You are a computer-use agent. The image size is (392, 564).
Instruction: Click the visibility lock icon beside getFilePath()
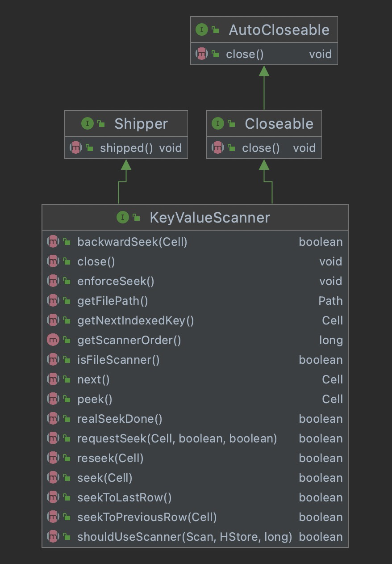click(67, 301)
